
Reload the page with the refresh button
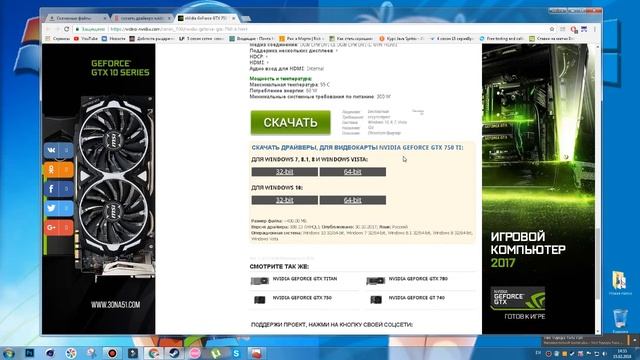67,29
